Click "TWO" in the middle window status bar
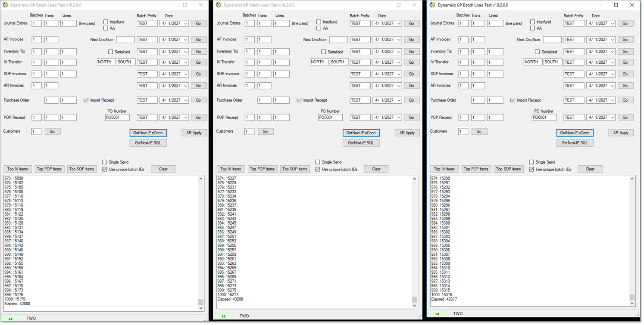 (x=244, y=316)
